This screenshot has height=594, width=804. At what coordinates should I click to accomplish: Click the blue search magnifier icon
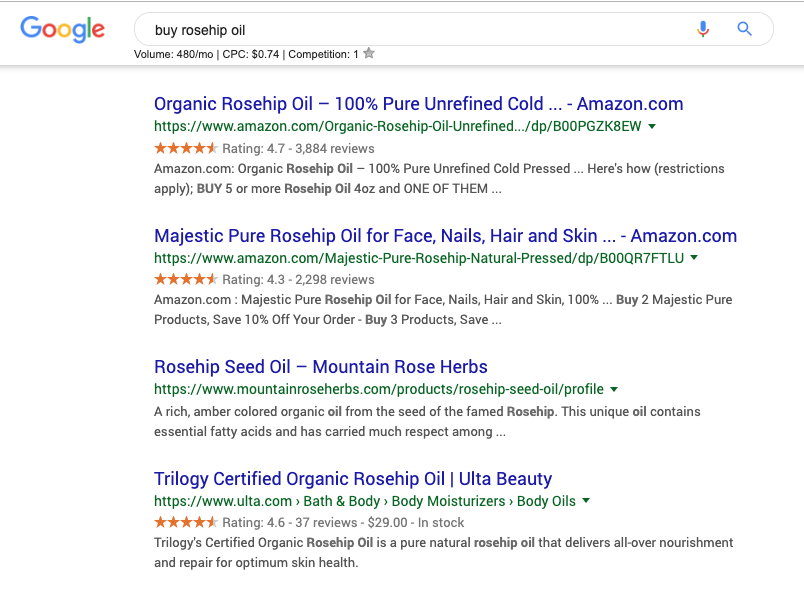point(744,29)
